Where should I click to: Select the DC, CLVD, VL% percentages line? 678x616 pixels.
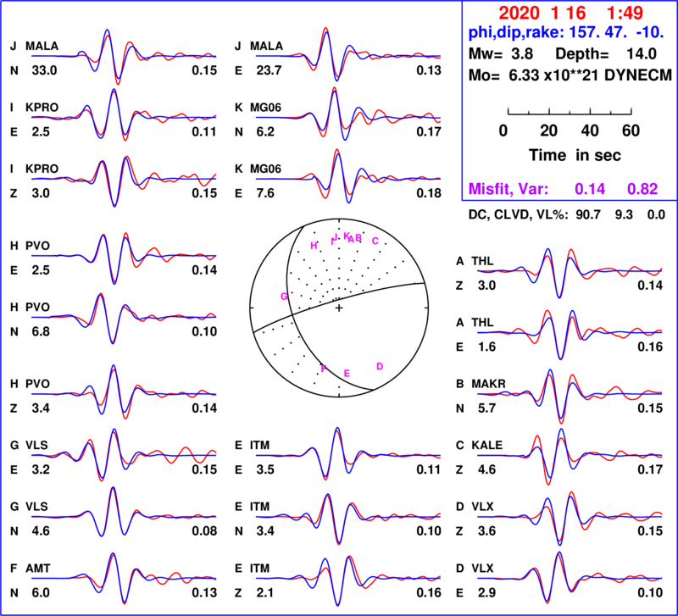[567, 214]
